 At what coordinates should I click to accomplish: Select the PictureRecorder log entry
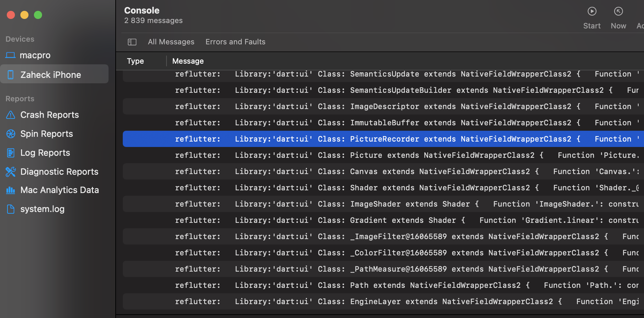pos(373,139)
